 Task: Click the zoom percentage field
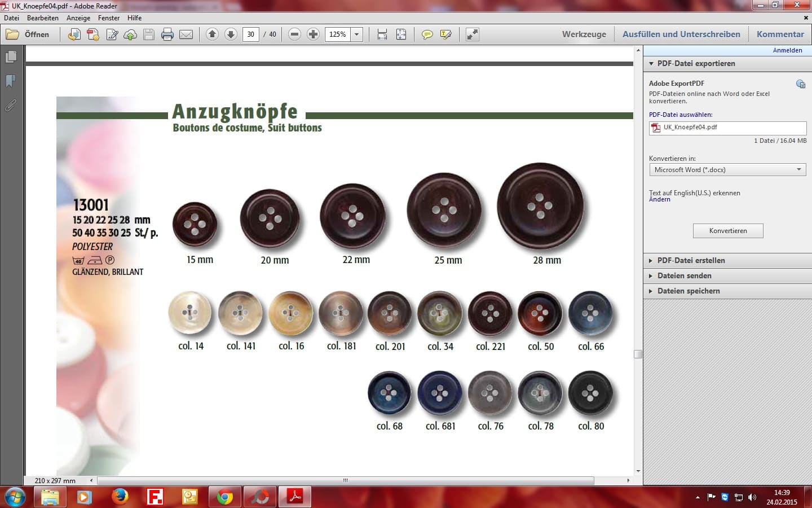click(337, 34)
